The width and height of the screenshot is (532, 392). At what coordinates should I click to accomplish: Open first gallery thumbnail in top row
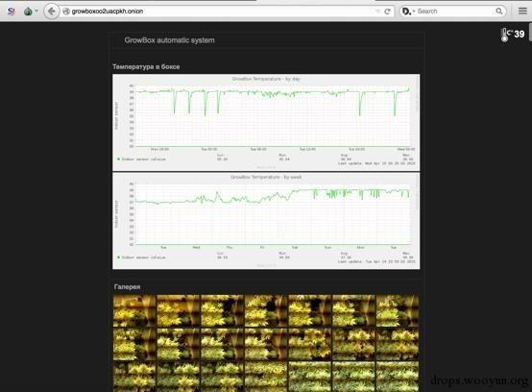(x=134, y=311)
